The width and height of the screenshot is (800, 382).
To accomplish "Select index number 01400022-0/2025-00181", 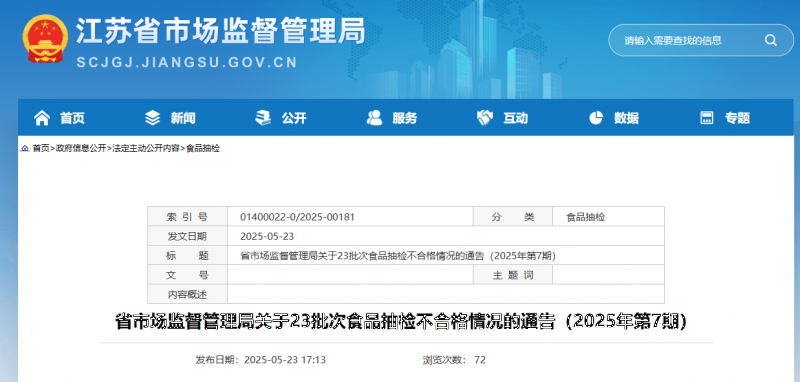I will click(297, 217).
